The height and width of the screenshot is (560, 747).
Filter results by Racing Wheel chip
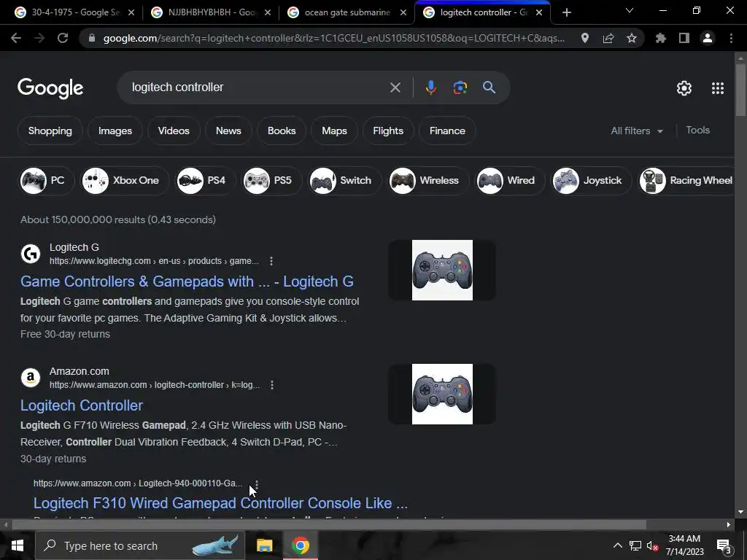click(x=687, y=181)
